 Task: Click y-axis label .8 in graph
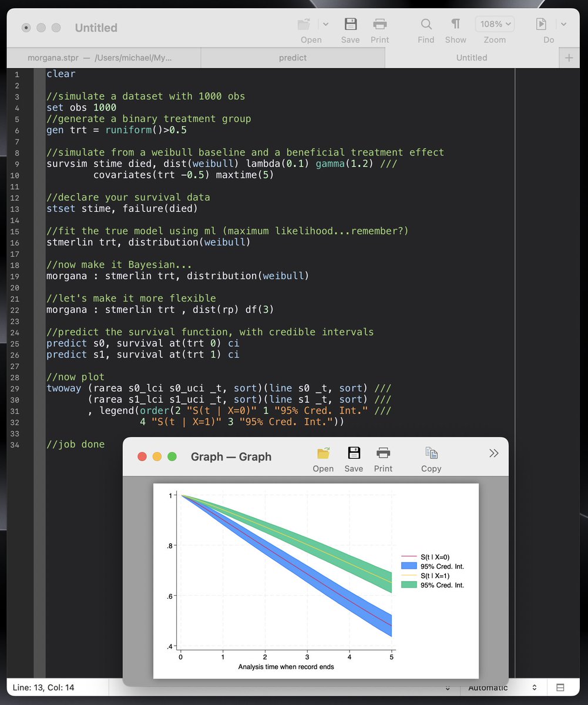170,546
